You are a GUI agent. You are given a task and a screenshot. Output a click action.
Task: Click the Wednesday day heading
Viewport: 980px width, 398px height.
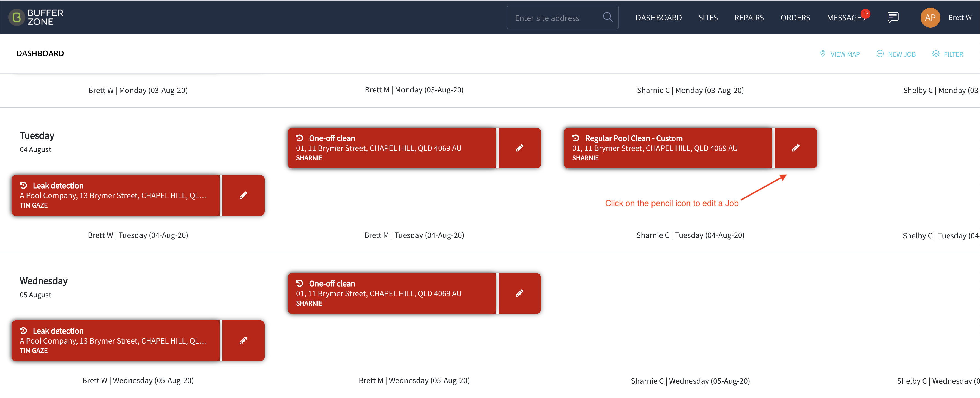pos(43,281)
